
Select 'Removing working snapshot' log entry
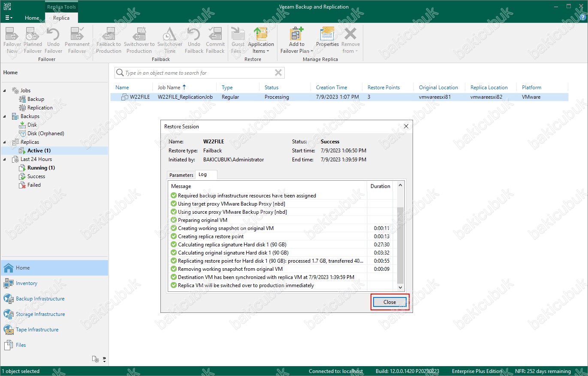(230, 269)
